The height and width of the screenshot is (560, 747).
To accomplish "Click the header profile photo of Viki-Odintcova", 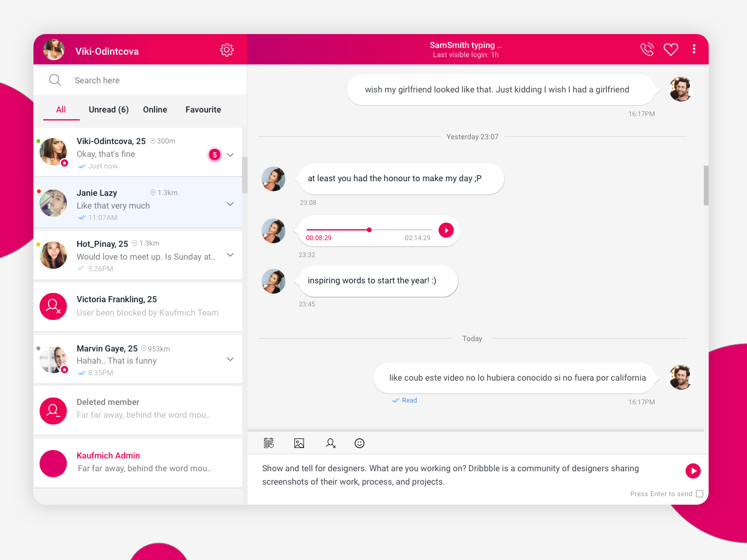I will 54,50.
